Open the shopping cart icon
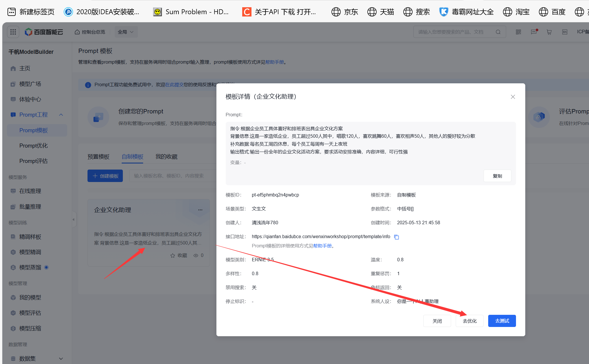This screenshot has height=364, width=589. coord(549,32)
